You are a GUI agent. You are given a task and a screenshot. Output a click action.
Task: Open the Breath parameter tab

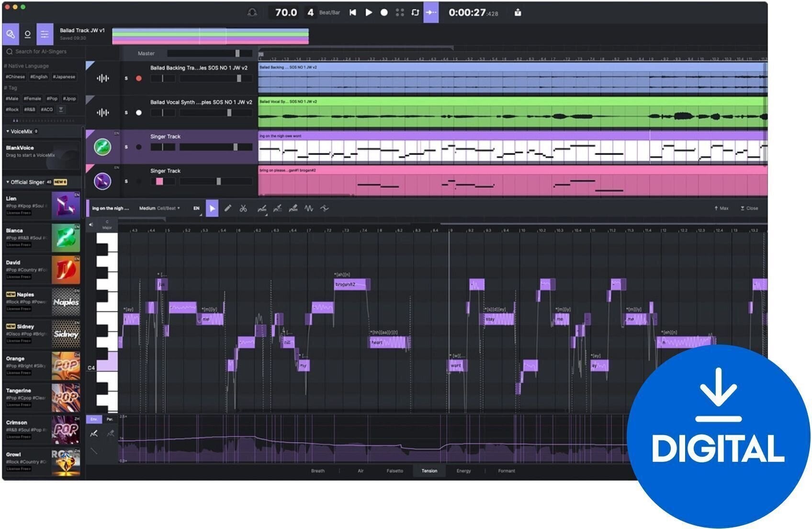point(317,471)
